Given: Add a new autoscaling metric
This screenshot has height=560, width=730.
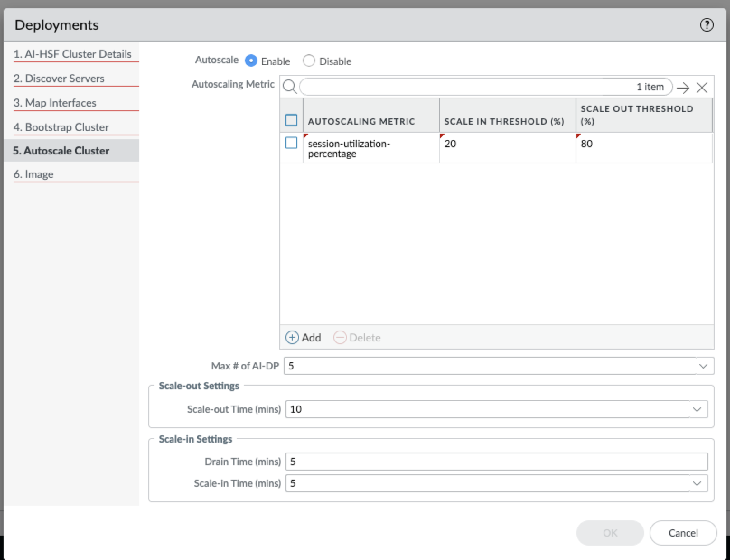Looking at the screenshot, I should pos(304,337).
